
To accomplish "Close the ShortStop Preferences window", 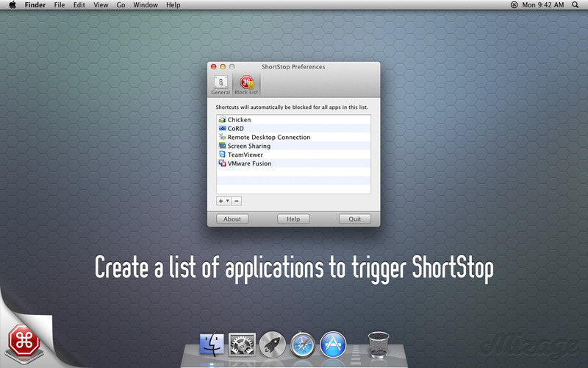I will pyautogui.click(x=214, y=67).
